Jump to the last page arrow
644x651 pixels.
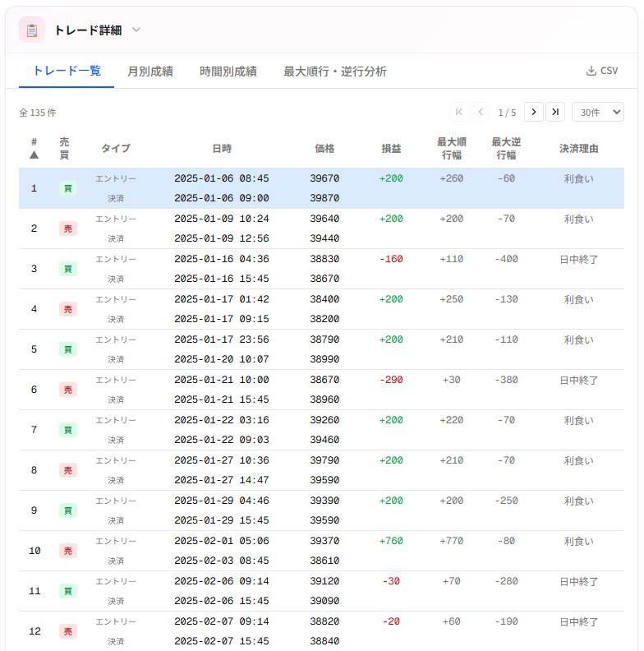555,112
